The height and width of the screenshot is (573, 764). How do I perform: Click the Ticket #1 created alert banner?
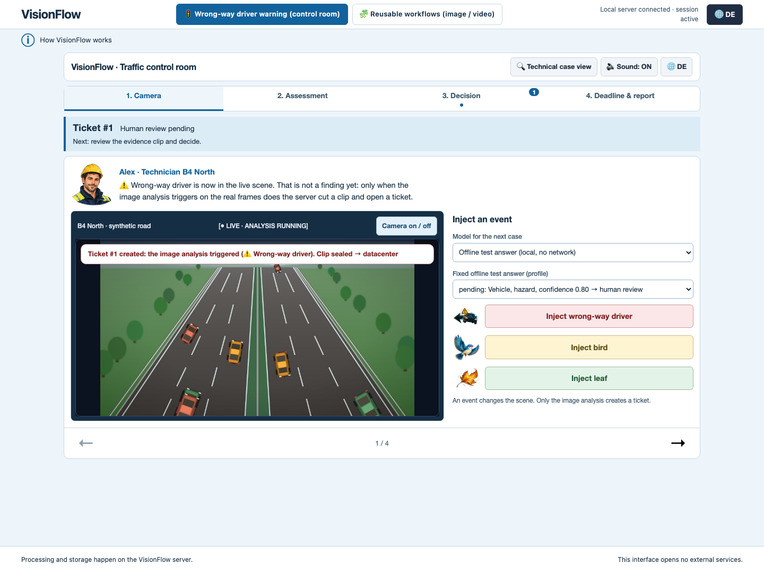tap(257, 254)
